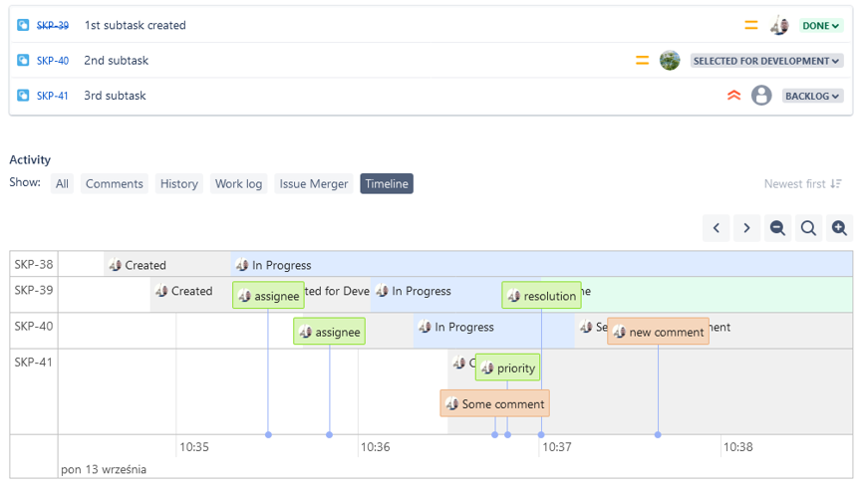
Task: Show the History activity tab
Action: pos(179,183)
